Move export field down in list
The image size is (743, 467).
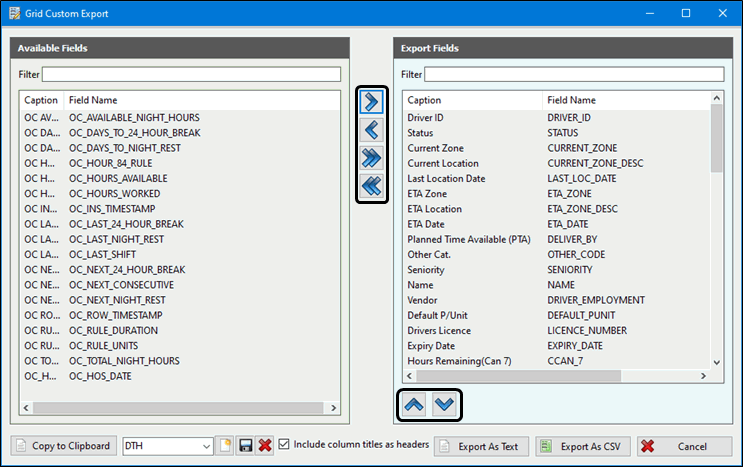(x=445, y=404)
